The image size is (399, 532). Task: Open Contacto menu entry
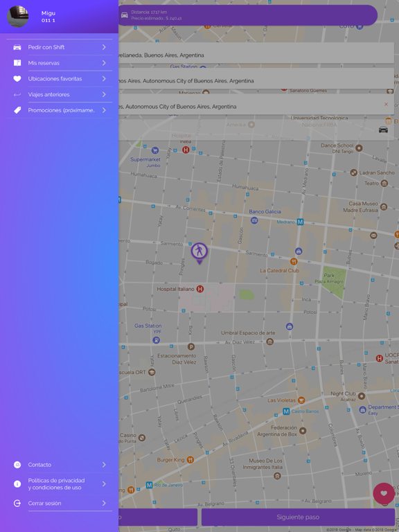coord(59,465)
